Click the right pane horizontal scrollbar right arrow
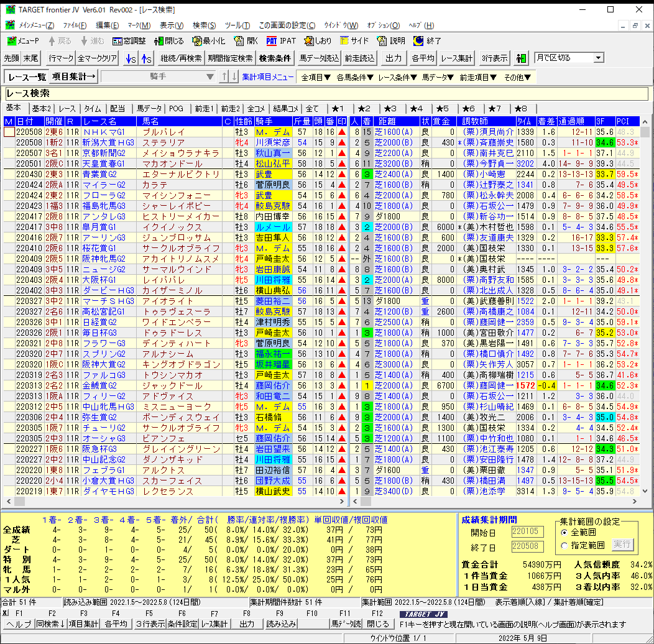The width and height of the screenshot is (654, 644). 634,502
